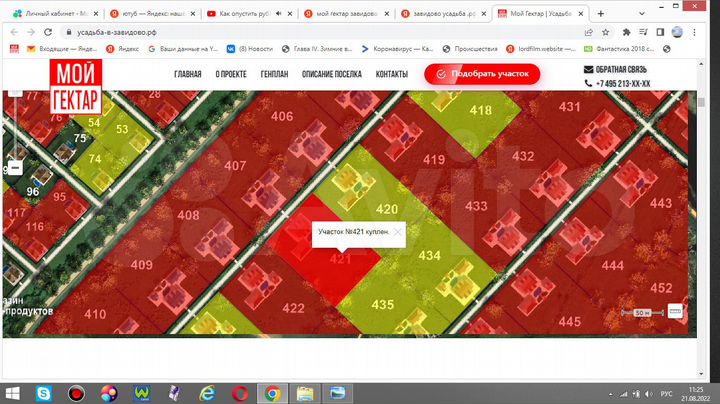Expand the tab search chevron
This screenshot has width=720, height=404.
click(641, 14)
